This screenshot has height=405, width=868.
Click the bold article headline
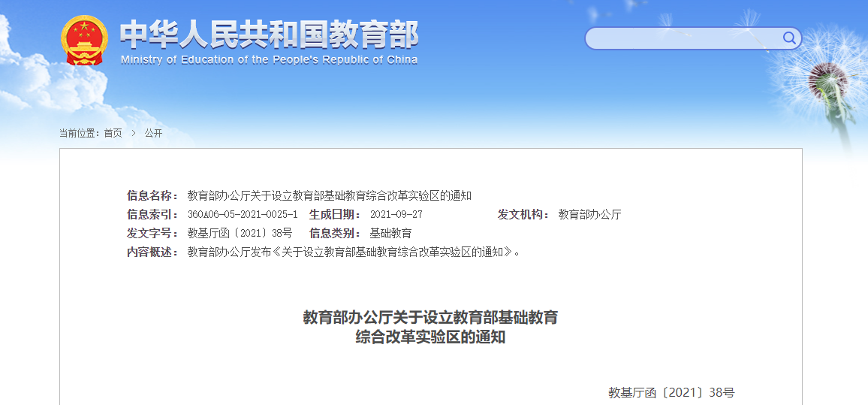pos(431,327)
